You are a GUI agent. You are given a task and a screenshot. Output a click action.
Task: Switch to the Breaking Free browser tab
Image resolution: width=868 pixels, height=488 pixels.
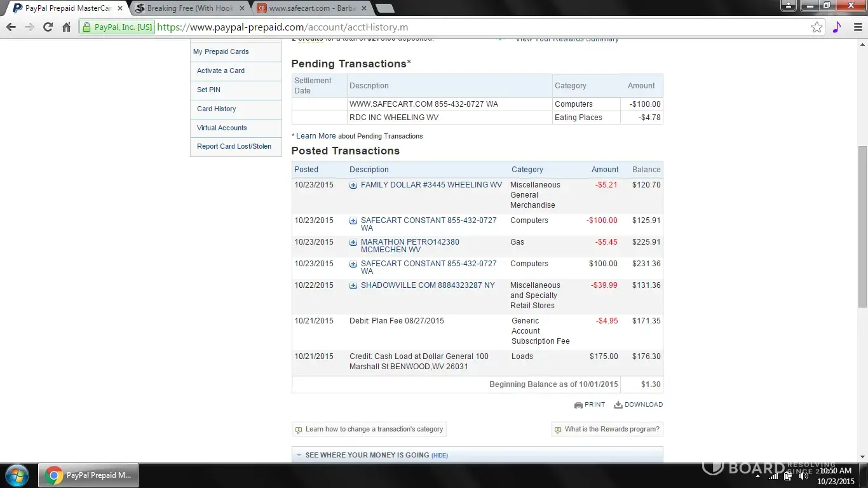[189, 8]
